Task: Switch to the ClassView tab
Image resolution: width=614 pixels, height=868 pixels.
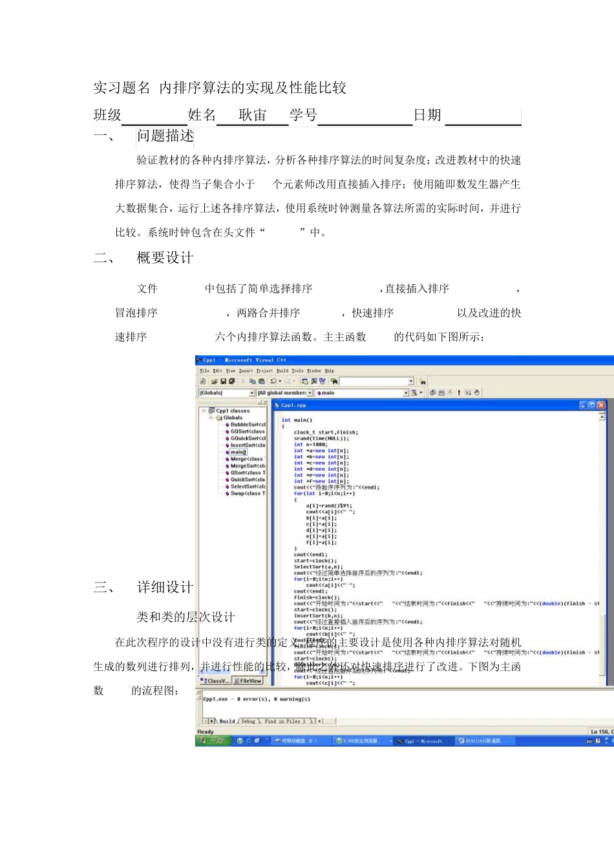Action: click(215, 681)
